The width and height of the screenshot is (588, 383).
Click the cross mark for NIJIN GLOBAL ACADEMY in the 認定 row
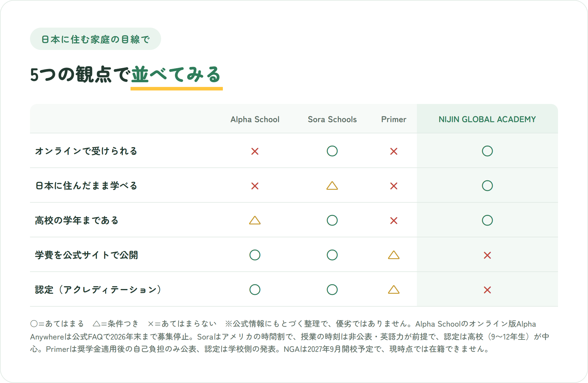tap(487, 290)
